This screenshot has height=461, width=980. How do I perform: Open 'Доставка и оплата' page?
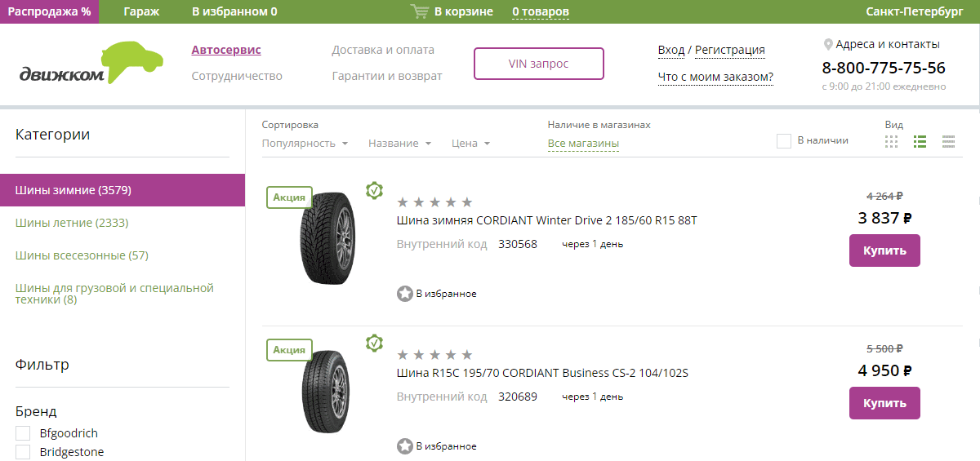click(383, 50)
